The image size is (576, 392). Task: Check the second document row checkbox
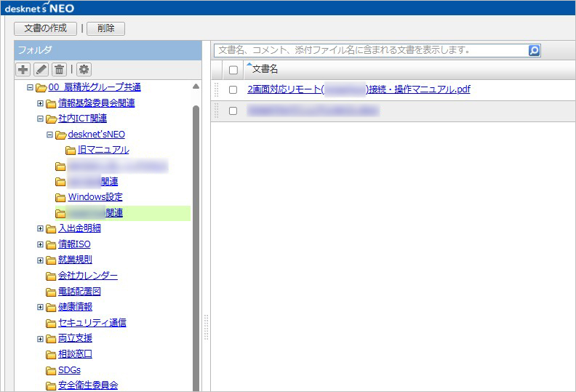pos(233,111)
